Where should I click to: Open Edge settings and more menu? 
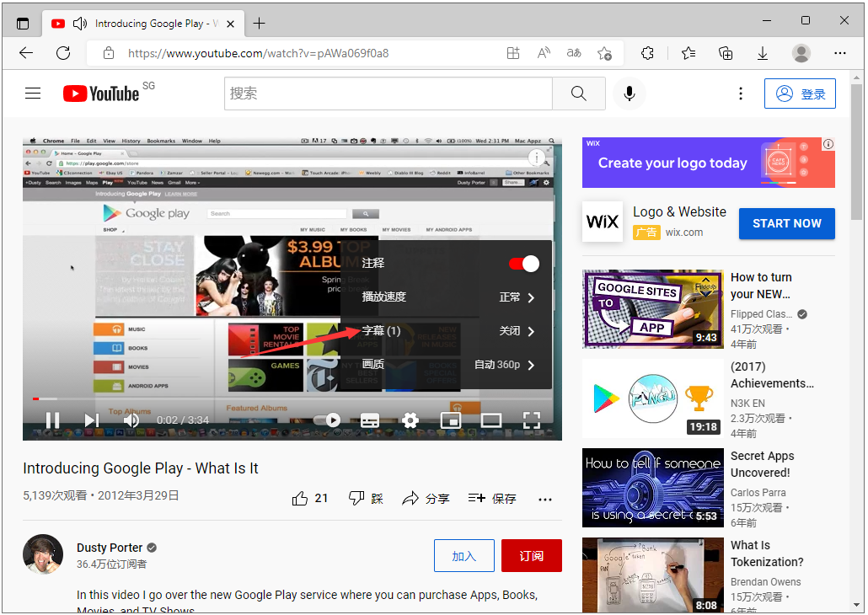click(839, 53)
